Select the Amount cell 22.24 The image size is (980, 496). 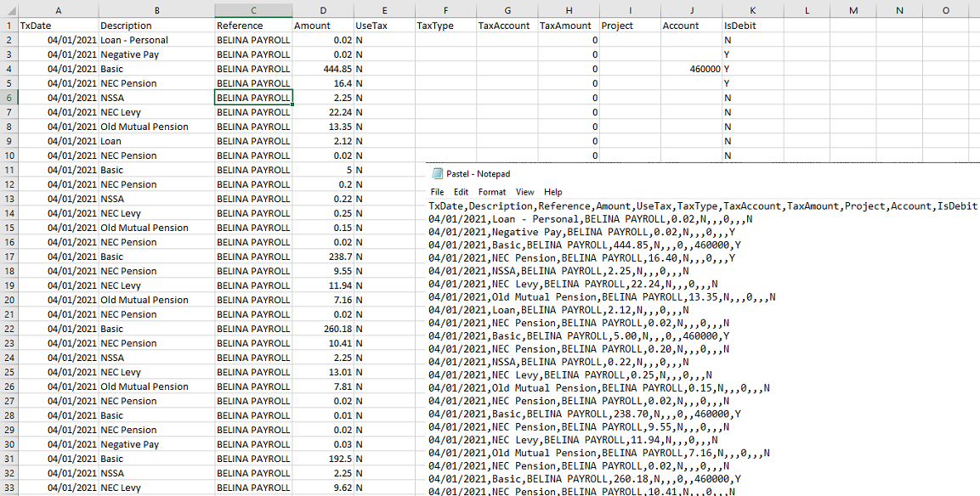[x=322, y=112]
